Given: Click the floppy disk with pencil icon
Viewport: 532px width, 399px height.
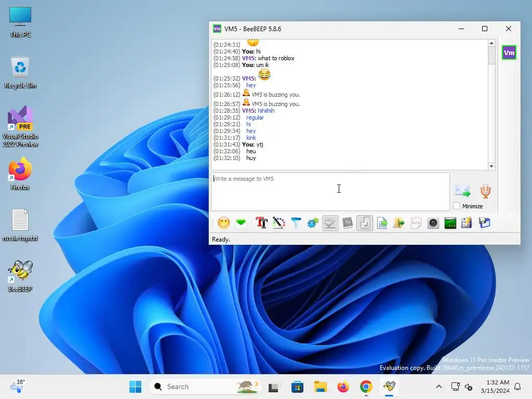Looking at the screenshot, I should (467, 223).
